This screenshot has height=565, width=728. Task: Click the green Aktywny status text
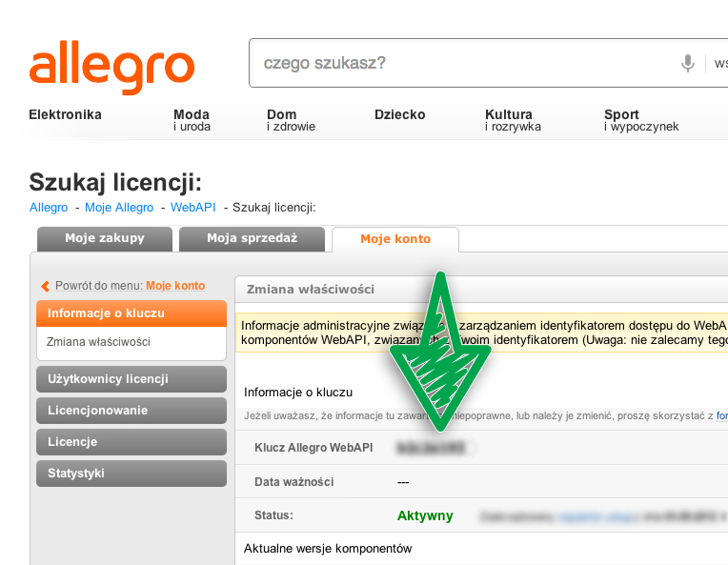click(425, 515)
